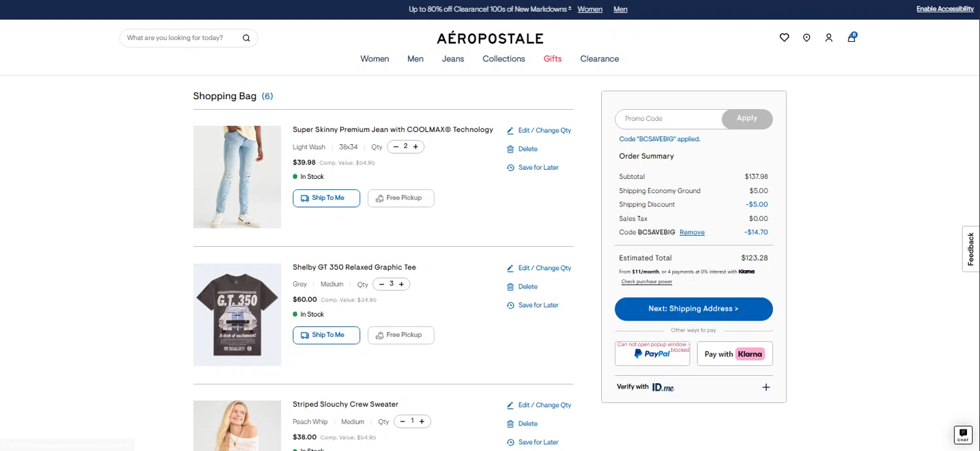The height and width of the screenshot is (451, 980).
Task: Click the search magnifier icon
Action: coord(246,38)
